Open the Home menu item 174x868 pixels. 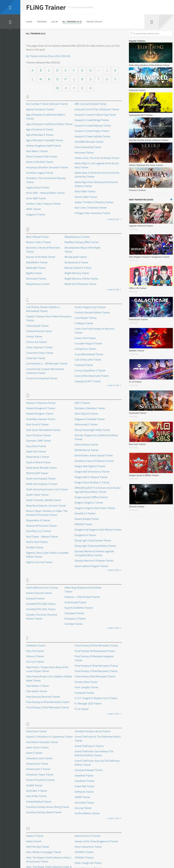click(x=29, y=22)
